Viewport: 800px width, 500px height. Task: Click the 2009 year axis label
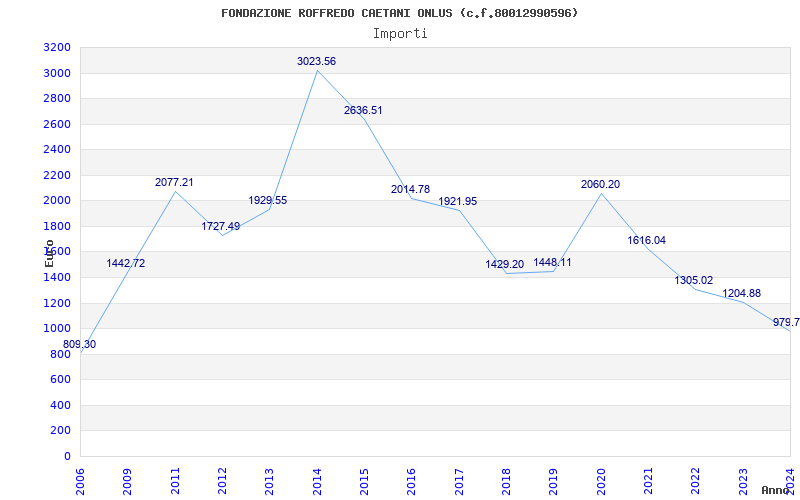127,482
